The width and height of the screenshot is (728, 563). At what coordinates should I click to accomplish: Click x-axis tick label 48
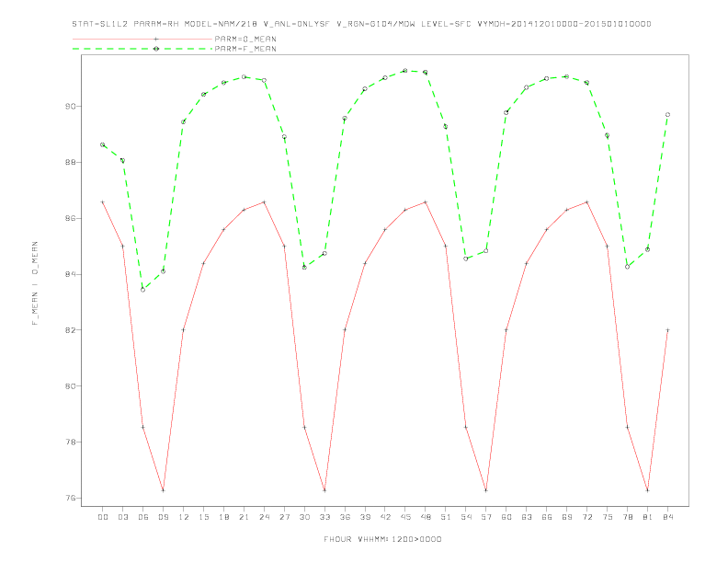coord(426,517)
